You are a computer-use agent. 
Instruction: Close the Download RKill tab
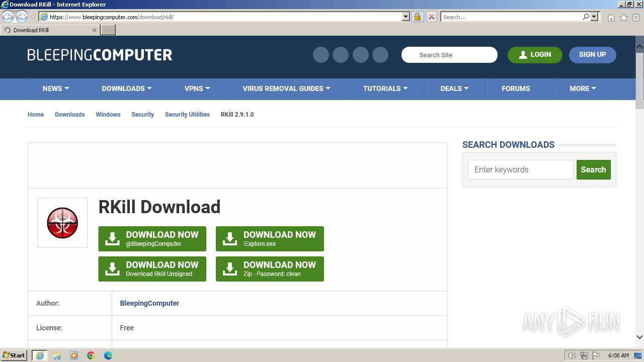[94, 30]
